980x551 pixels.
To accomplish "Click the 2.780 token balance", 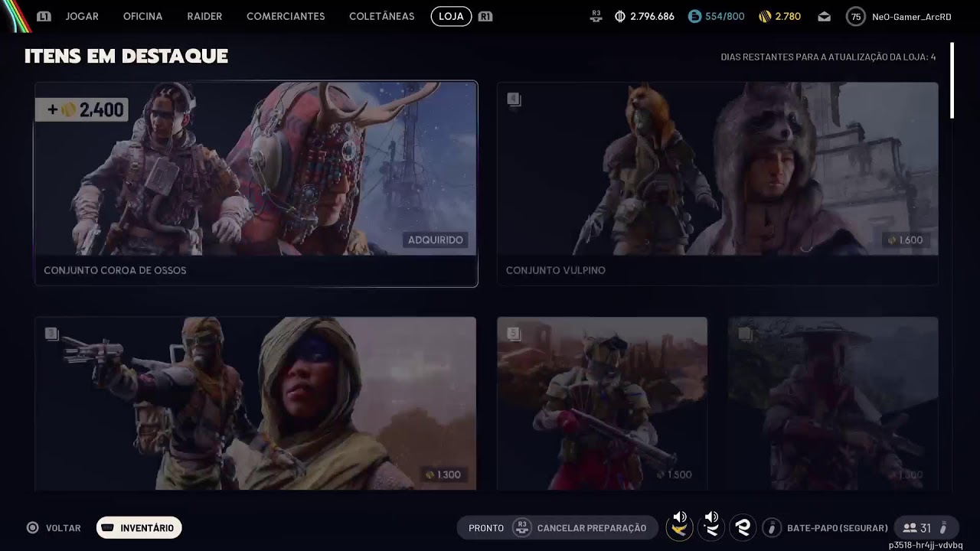I will (788, 16).
